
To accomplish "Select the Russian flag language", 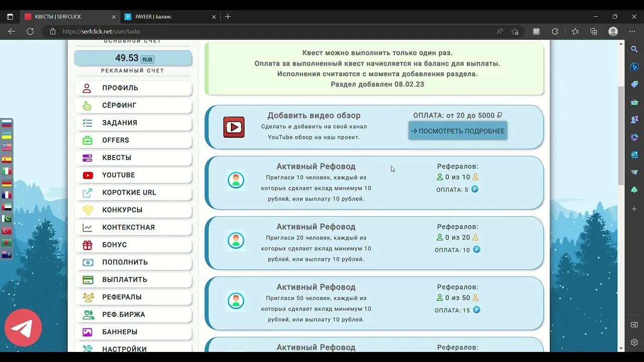I will [x=7, y=124].
